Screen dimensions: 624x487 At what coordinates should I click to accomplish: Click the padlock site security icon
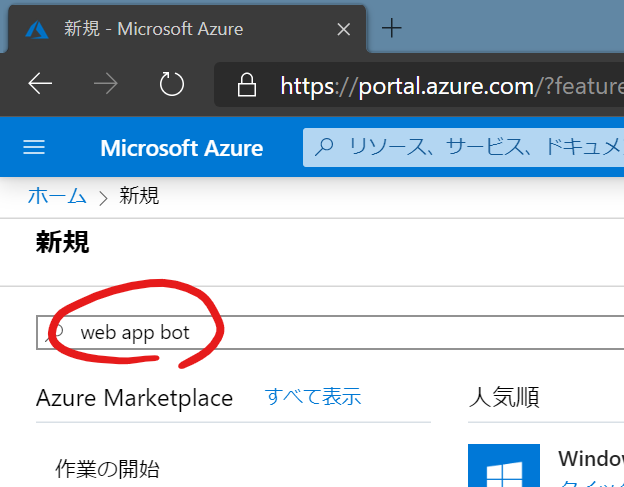pos(247,84)
